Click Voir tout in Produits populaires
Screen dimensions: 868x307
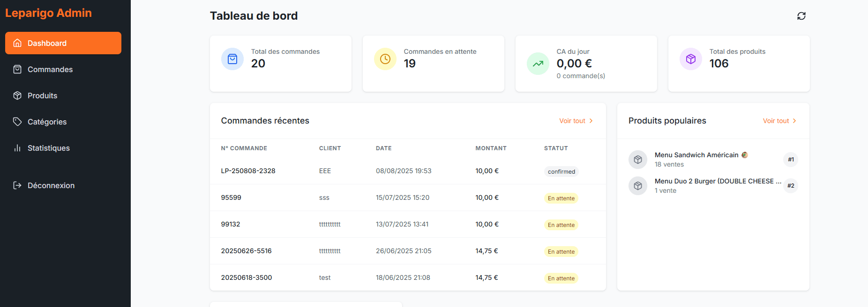[x=779, y=121]
